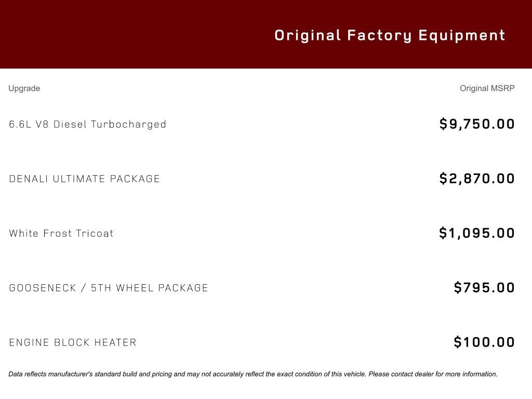This screenshot has height=399, width=532.
Task: Select the 6.6L V8 Diesel Turbocharged upgrade
Action: click(88, 124)
